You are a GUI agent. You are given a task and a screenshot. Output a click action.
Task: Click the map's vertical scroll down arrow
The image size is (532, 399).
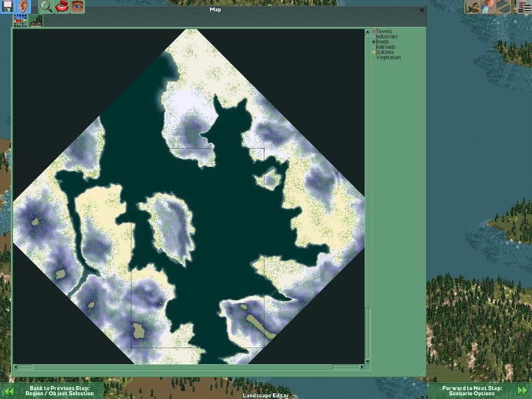pyautogui.click(x=367, y=362)
